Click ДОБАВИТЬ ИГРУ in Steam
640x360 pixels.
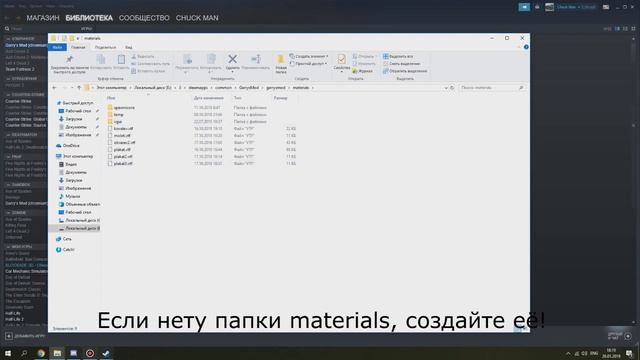pyautogui.click(x=25, y=336)
